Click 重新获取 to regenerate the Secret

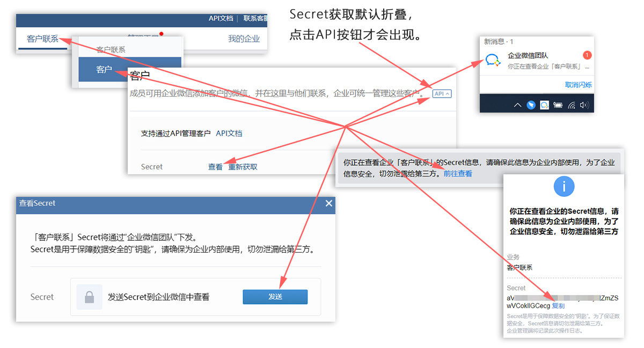coord(243,167)
